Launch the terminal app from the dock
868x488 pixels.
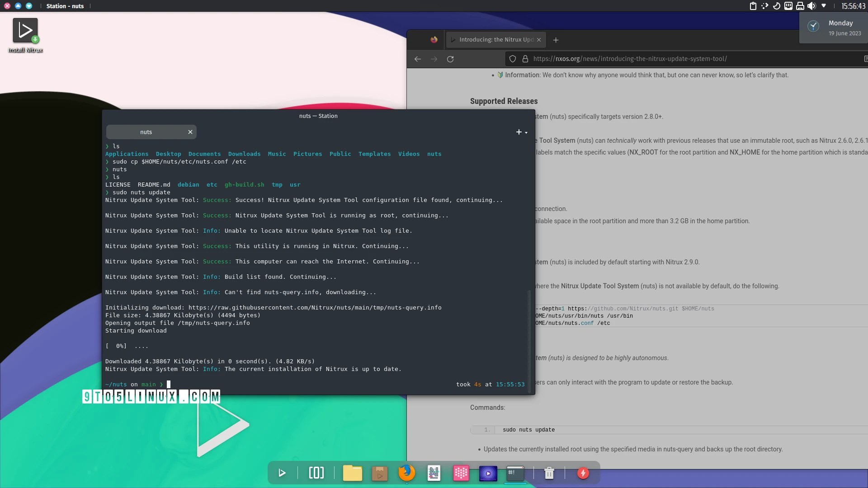pyautogui.click(x=515, y=473)
